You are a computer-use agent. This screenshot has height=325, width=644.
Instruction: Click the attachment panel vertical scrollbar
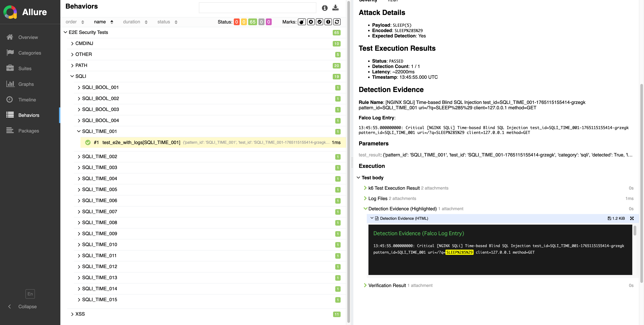(x=635, y=231)
